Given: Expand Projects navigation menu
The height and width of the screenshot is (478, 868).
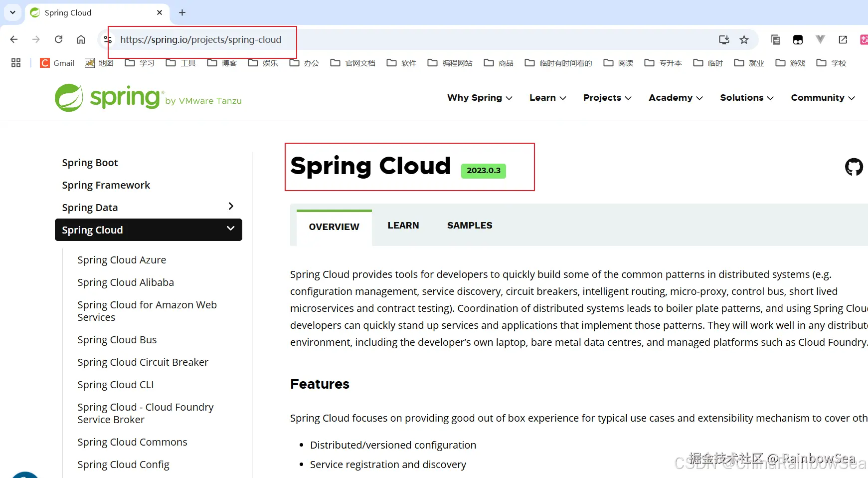Looking at the screenshot, I should 607,98.
